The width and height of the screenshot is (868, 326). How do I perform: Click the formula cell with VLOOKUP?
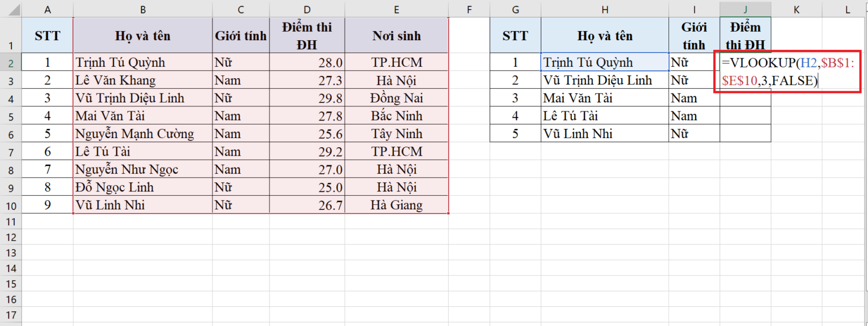pyautogui.click(x=745, y=62)
